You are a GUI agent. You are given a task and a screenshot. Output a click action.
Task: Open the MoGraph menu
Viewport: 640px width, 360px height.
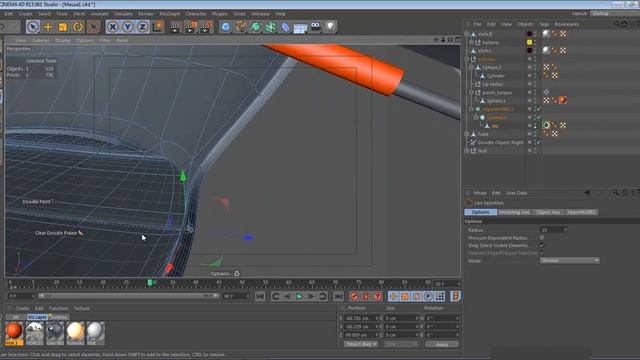click(x=169, y=14)
